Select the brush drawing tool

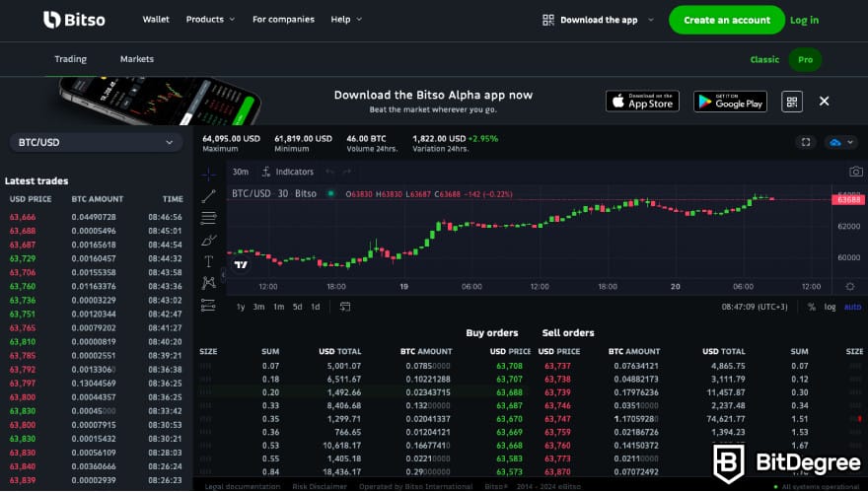pos(209,241)
